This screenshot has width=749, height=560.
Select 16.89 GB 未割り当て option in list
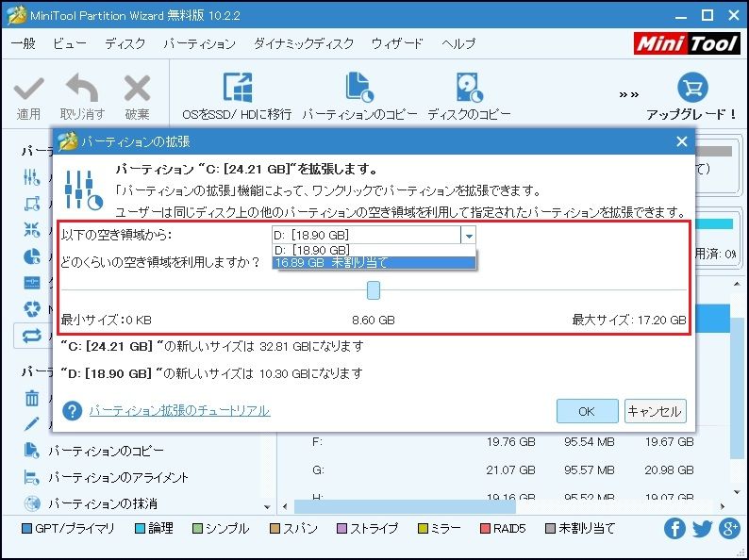pos(374,263)
